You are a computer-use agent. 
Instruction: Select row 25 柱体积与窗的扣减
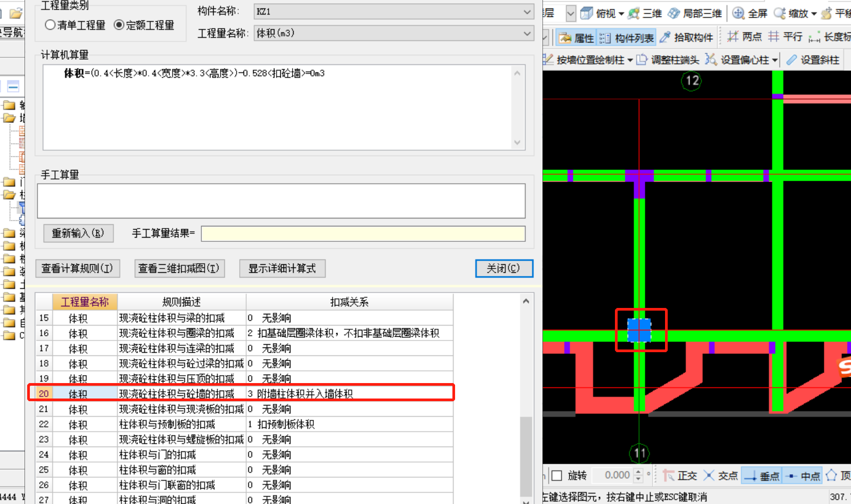245,470
